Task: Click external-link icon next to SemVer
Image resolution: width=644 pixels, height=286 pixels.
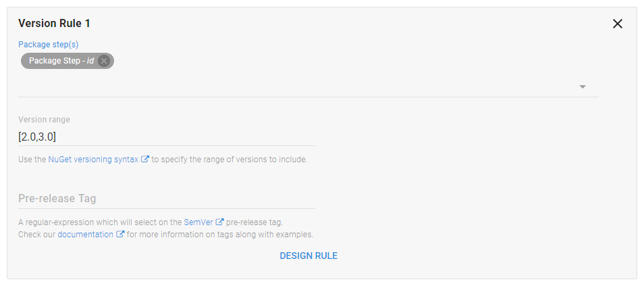Action: (220, 222)
